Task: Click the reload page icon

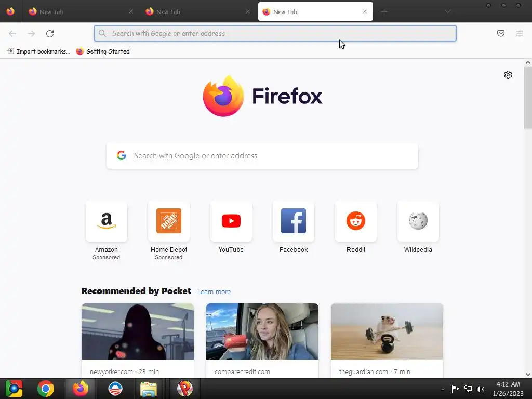Action: click(x=50, y=33)
